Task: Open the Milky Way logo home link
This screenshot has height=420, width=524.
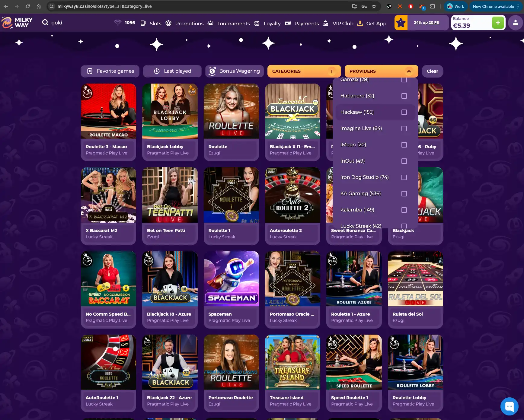Action: [17, 23]
